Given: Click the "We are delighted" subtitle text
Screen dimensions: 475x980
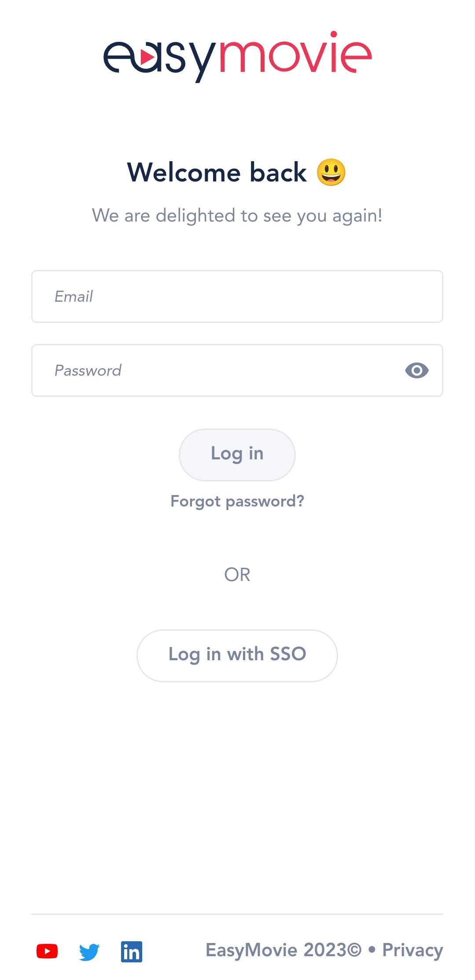Looking at the screenshot, I should pyautogui.click(x=237, y=216).
